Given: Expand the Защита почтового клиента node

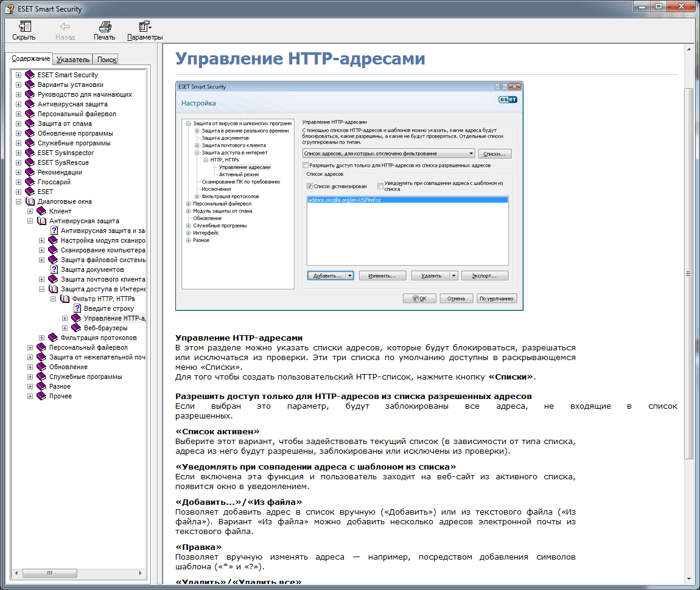Looking at the screenshot, I should pos(41,279).
